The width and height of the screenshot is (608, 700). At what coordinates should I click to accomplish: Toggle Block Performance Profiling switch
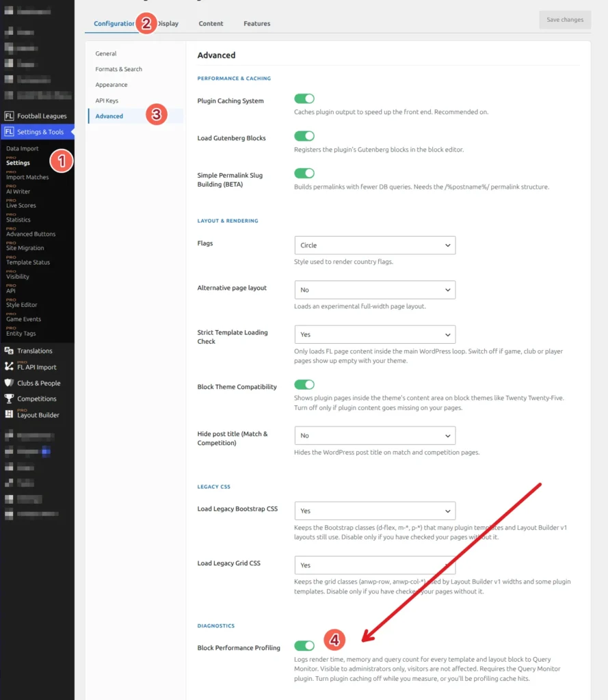(x=304, y=645)
